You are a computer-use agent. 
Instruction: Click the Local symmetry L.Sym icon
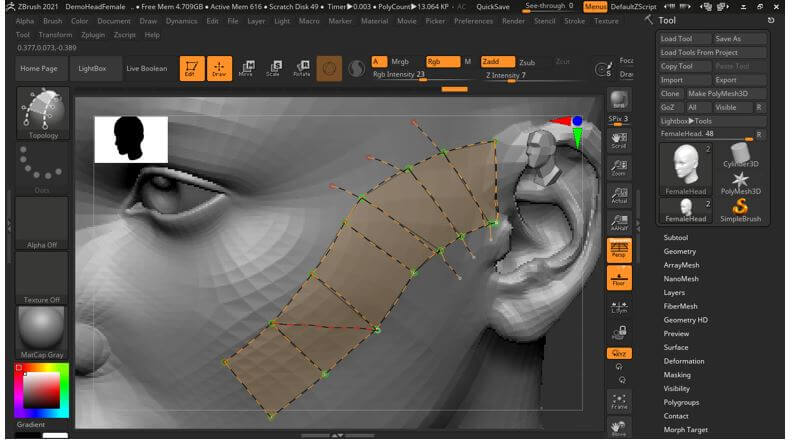point(619,307)
